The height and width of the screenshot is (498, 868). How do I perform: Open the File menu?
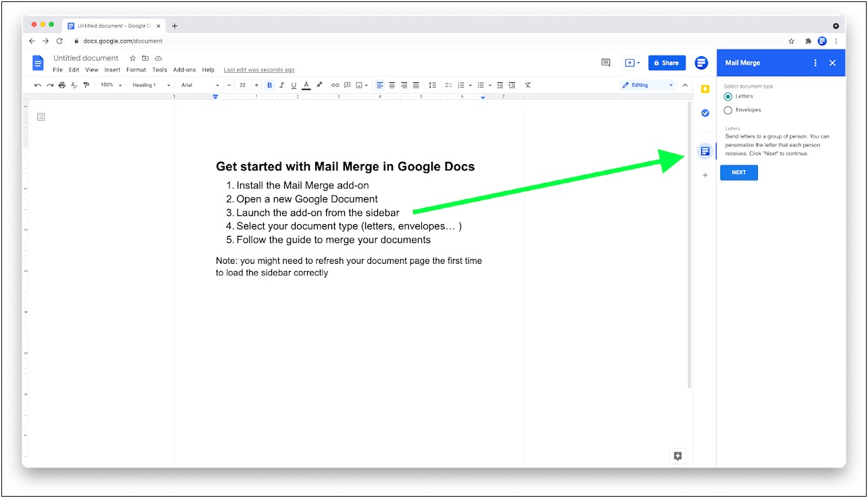(x=58, y=70)
